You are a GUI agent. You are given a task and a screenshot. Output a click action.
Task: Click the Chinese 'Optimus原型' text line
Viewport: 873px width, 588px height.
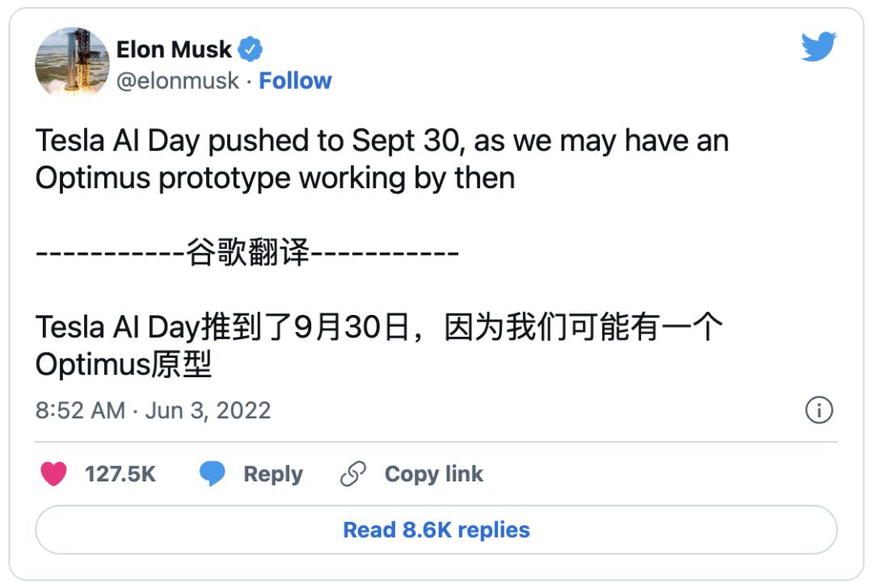click(x=124, y=365)
